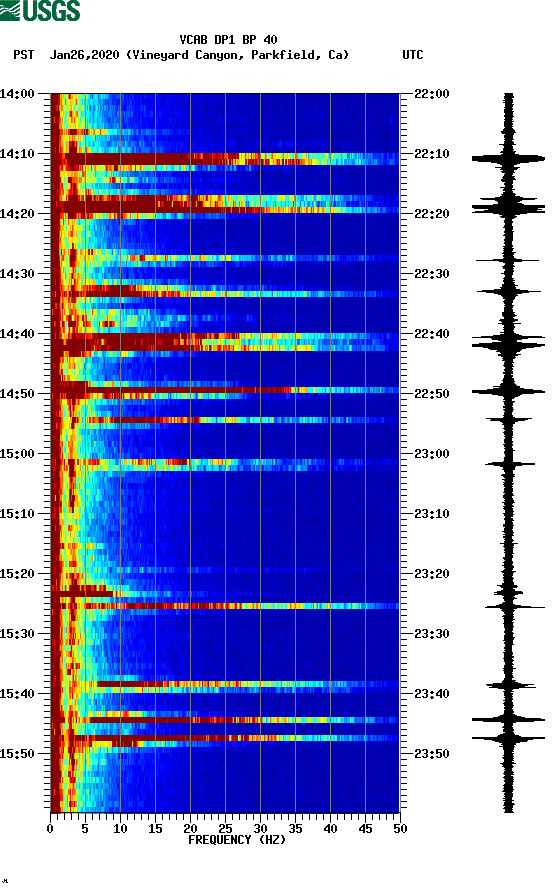552x892 pixels.
Task: Click the wide red event band after 14:40
Action: click(x=225, y=342)
